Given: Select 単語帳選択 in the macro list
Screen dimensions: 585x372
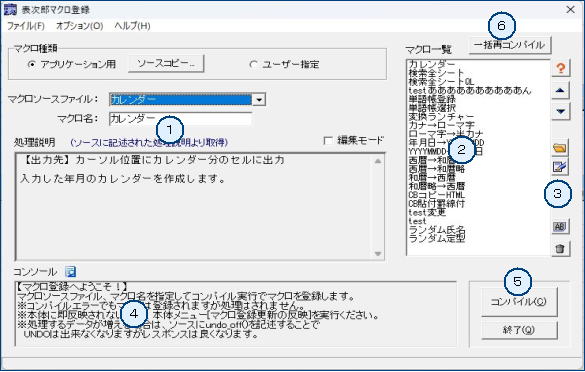Looking at the screenshot, I should point(432,108).
